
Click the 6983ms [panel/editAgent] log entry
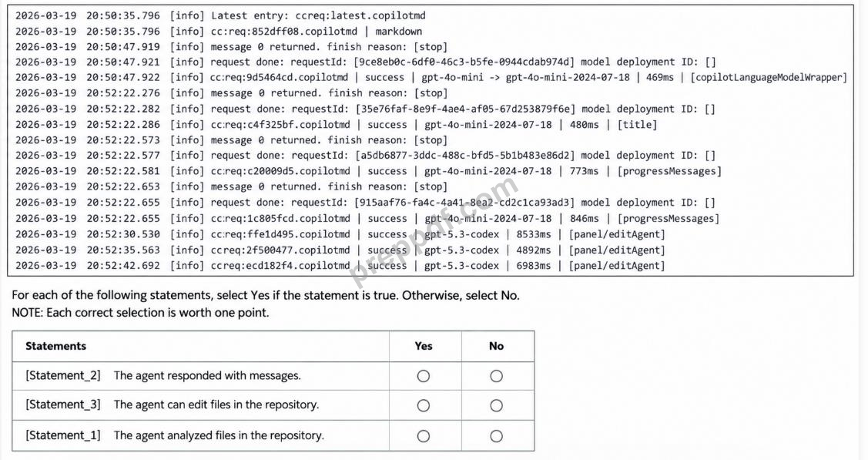tap(340, 266)
